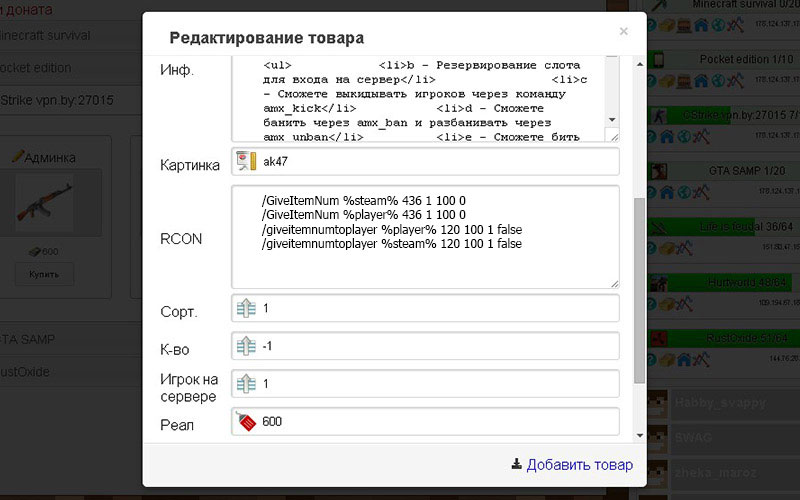Image resolution: width=800 pixels, height=500 pixels.
Task: Click the image icon in Картинка field
Action: pos(246,161)
